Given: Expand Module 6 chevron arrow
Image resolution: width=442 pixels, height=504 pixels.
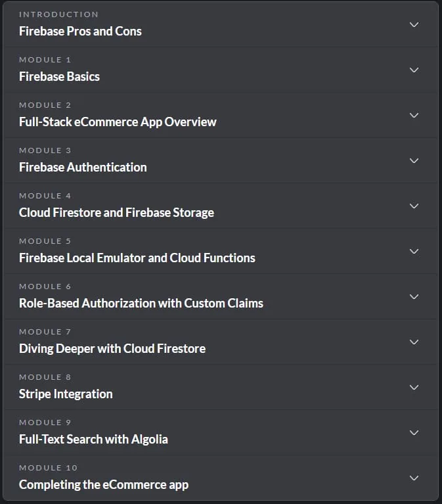Looking at the screenshot, I should (x=414, y=296).
